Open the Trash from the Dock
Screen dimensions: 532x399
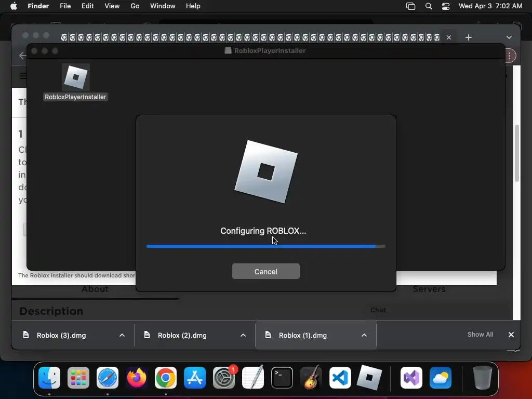482,378
